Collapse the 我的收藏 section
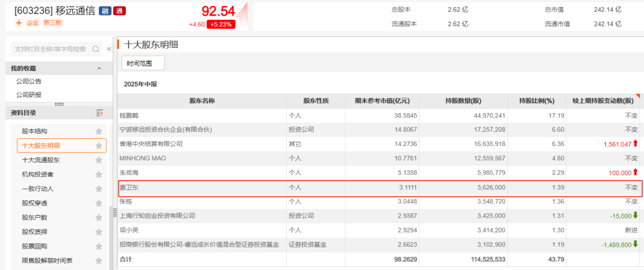Screen dimensions: 644x270 [x=99, y=69]
